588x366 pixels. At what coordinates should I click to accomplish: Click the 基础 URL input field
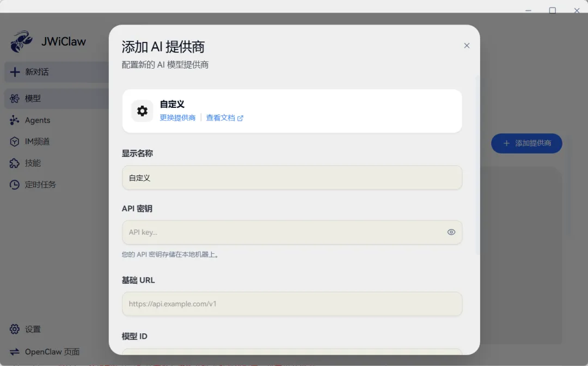(x=292, y=304)
